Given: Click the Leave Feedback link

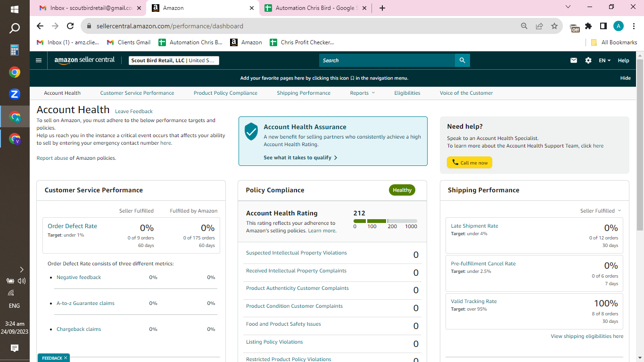Looking at the screenshot, I should [x=134, y=111].
